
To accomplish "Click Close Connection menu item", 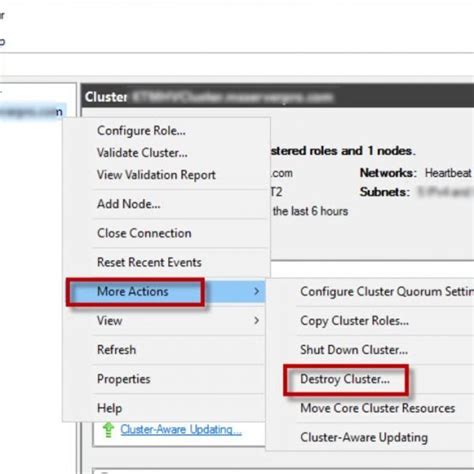I will [x=144, y=233].
